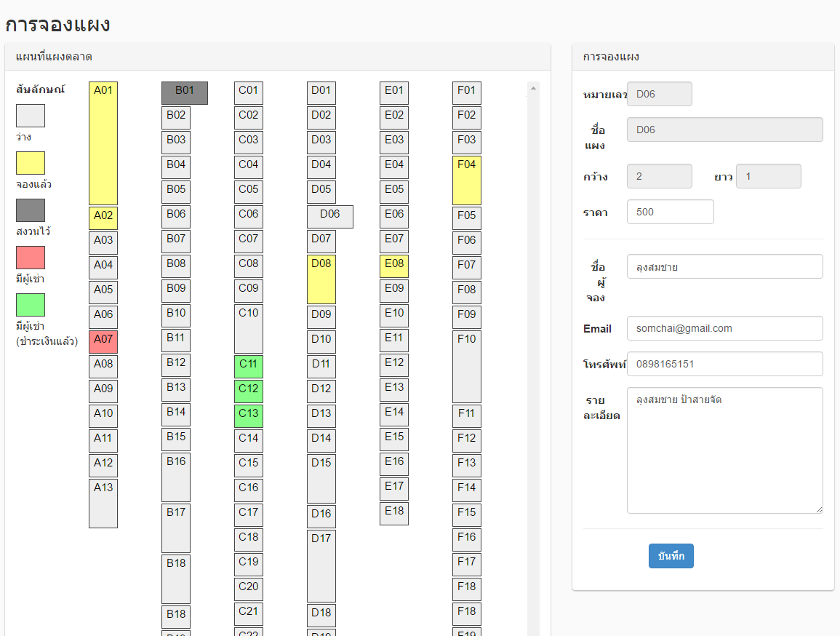Select the booked stall D08
Viewport: 840px width, 636px height.
pos(321,279)
